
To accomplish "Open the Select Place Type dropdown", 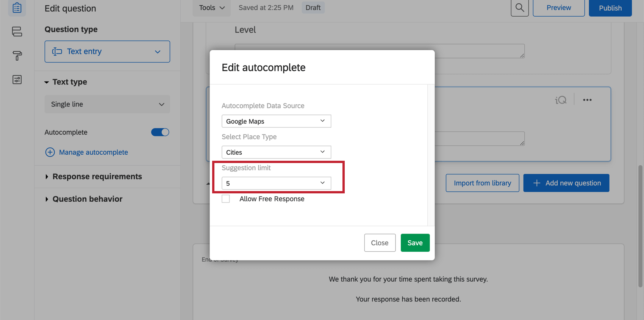I will click(x=276, y=152).
